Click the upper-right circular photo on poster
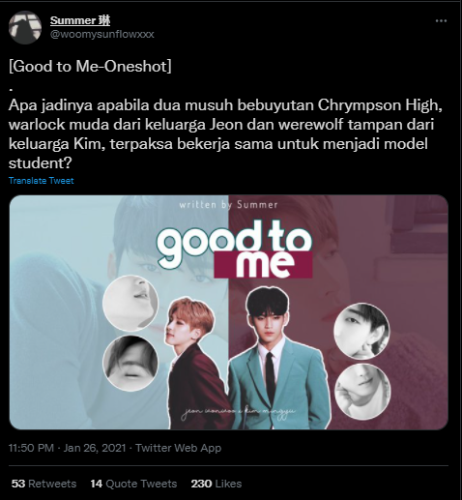 click(x=362, y=330)
